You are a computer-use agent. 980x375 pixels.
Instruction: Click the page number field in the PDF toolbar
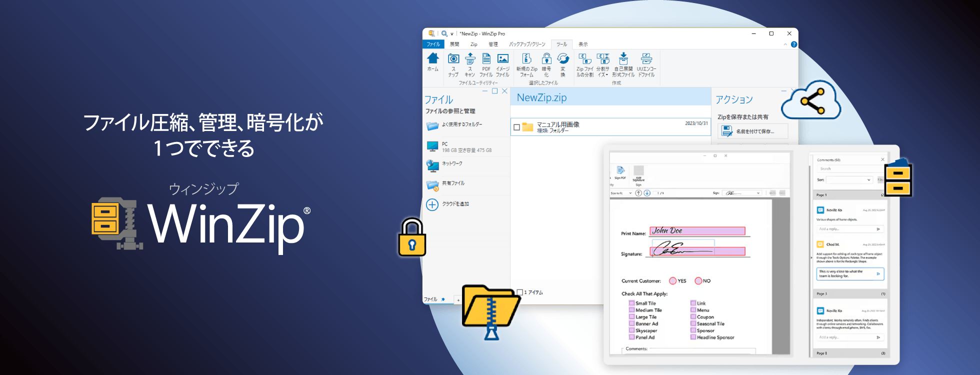click(x=660, y=193)
